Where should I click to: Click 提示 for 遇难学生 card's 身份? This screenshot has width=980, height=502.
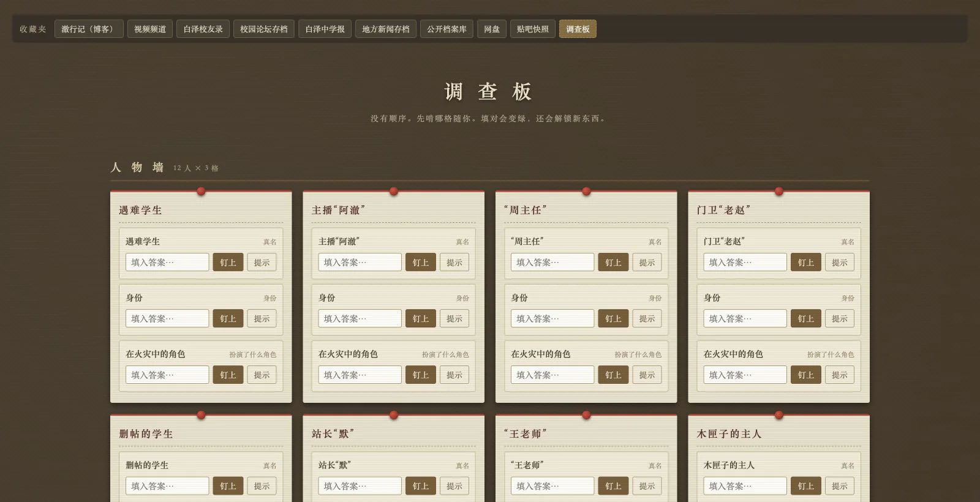[262, 318]
